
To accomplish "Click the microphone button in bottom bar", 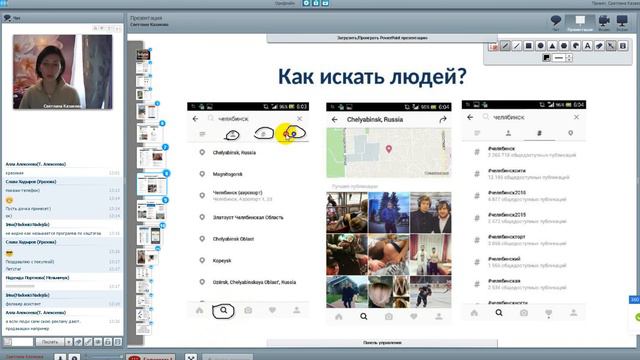I will pos(60,357).
